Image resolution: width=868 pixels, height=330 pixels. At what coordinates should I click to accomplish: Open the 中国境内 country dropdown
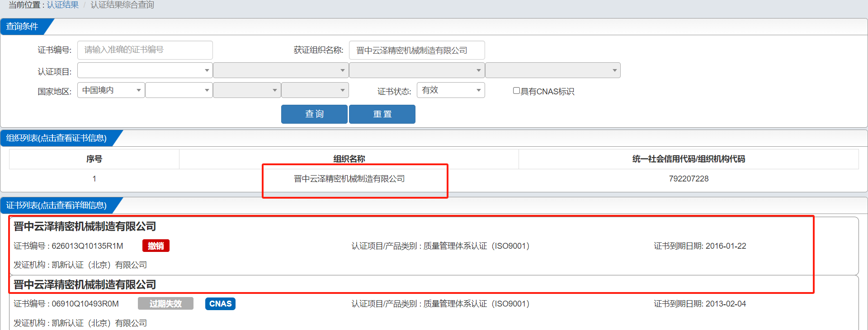tap(111, 90)
